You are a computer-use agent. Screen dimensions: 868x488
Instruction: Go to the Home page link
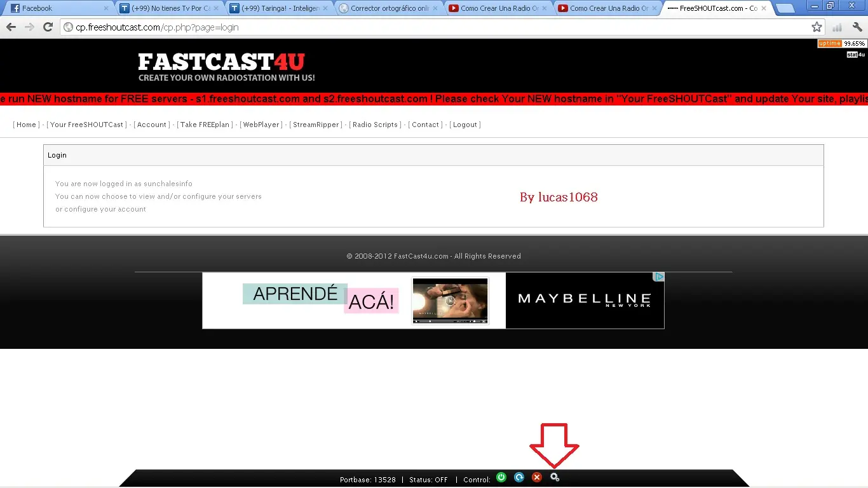[x=26, y=125]
